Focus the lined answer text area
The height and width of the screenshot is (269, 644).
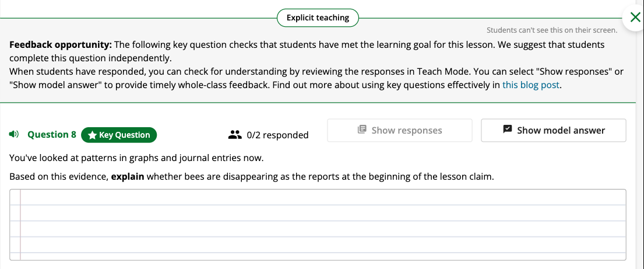318,225
